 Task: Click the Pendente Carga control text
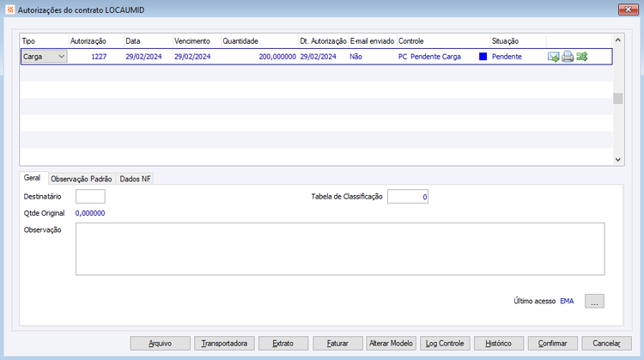435,57
